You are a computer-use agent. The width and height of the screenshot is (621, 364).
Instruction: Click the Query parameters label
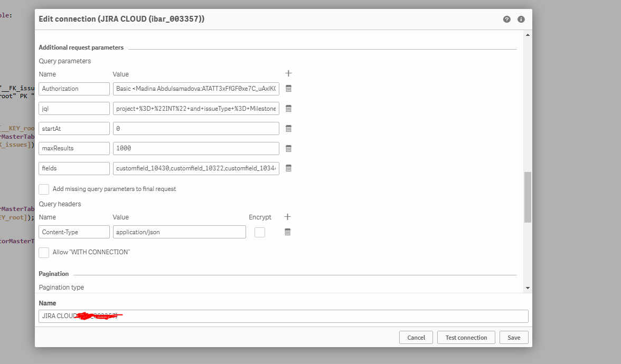pyautogui.click(x=65, y=61)
